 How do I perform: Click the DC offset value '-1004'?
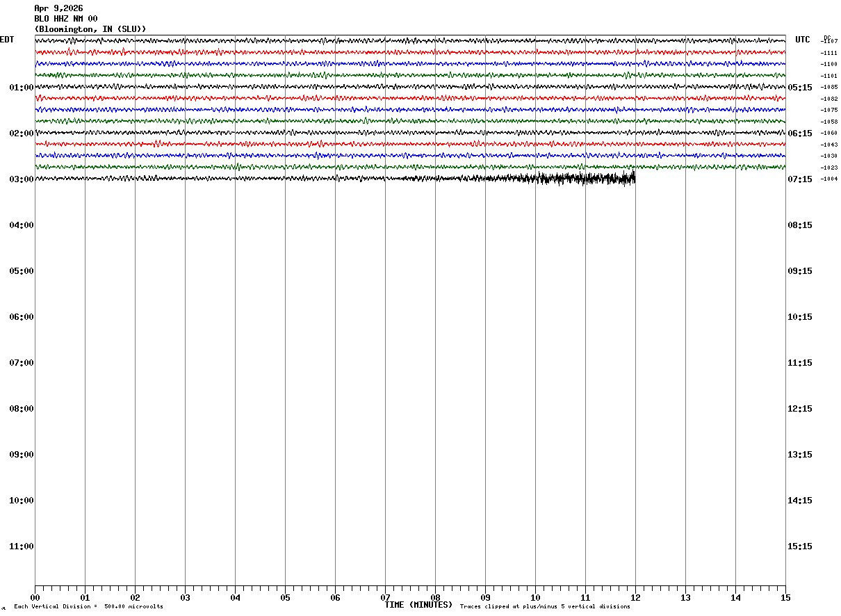pos(829,179)
